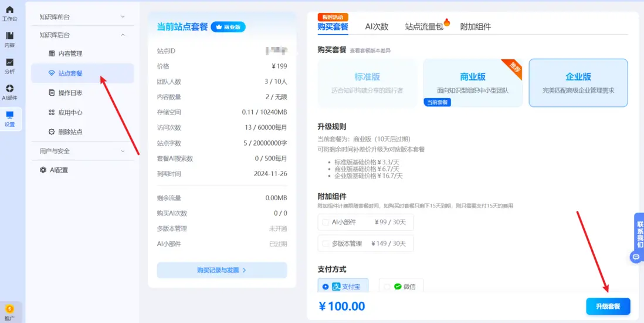Select the 微信 payment radio button
This screenshot has height=323, width=644.
click(x=387, y=287)
